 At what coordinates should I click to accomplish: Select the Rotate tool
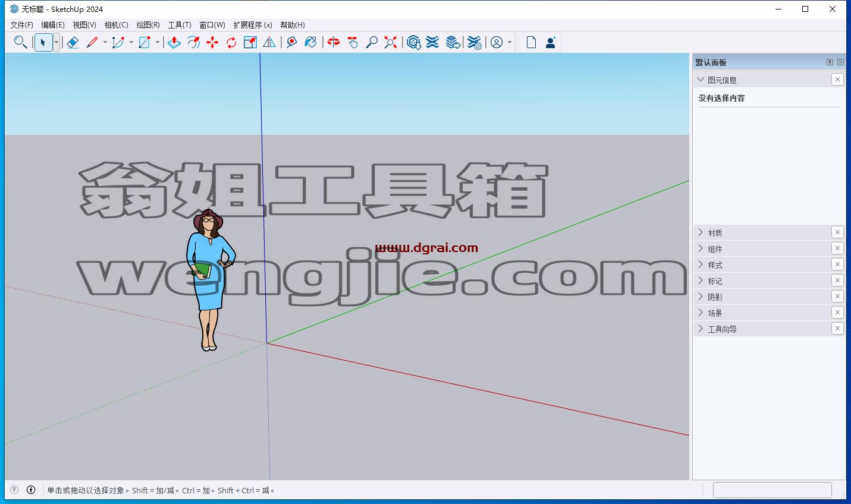click(x=231, y=42)
